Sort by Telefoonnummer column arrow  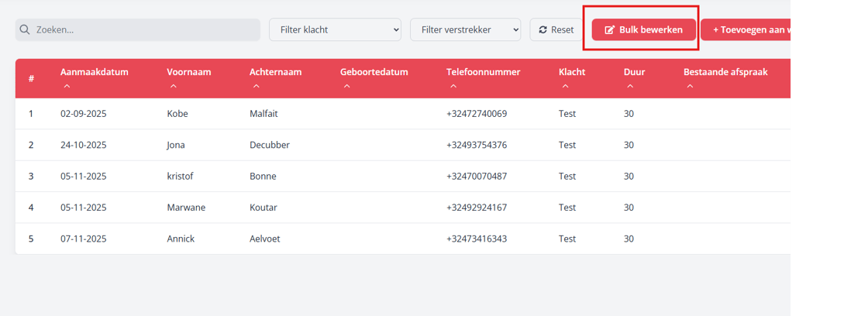click(453, 87)
